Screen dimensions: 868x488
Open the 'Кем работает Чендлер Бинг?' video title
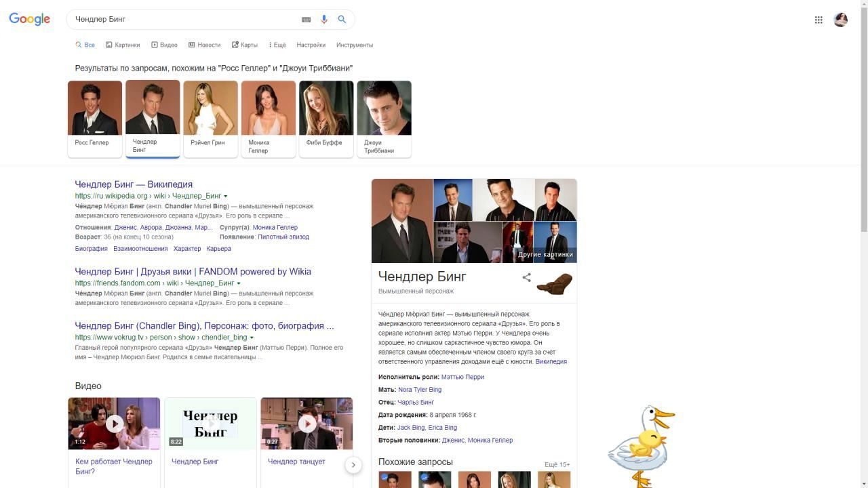click(114, 466)
